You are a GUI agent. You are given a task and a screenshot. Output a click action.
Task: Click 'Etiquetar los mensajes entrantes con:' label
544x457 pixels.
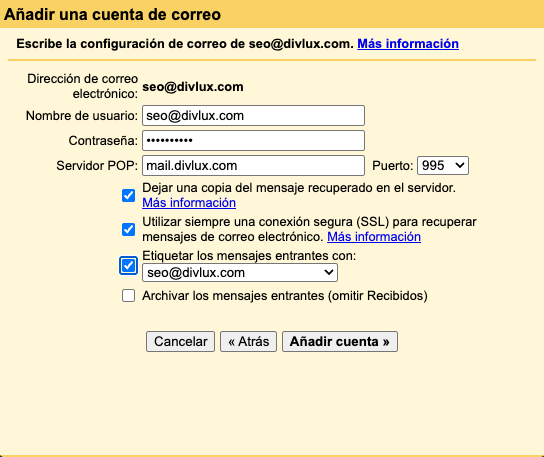click(x=249, y=256)
